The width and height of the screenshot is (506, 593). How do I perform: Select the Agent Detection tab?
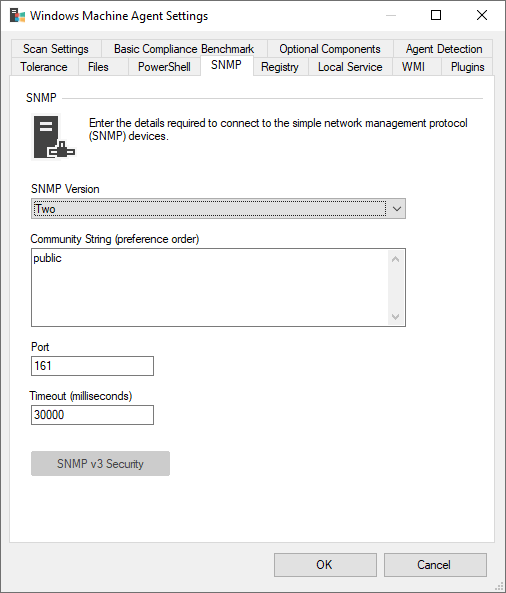tap(444, 49)
